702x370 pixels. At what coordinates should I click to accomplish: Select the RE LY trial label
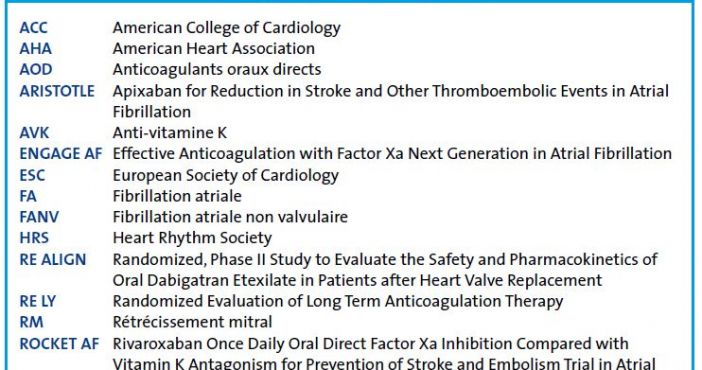(x=38, y=301)
